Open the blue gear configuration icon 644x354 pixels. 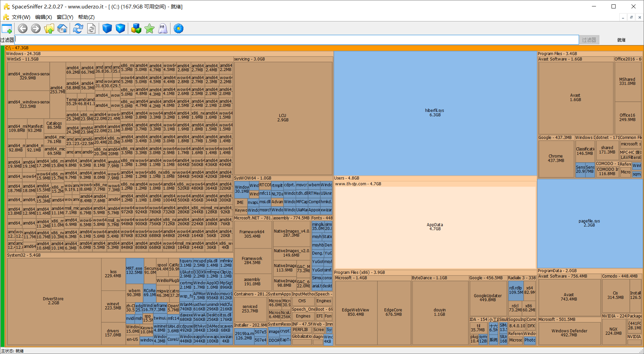pos(179,29)
